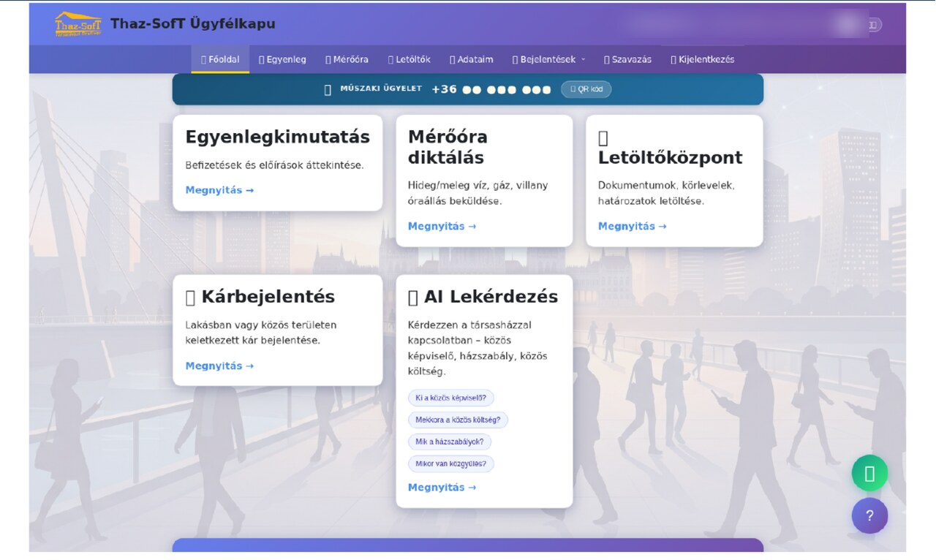
Task: Click the "Dokumentumok, körlevelek, határozatok letöltése." description
Action: pyautogui.click(x=666, y=193)
